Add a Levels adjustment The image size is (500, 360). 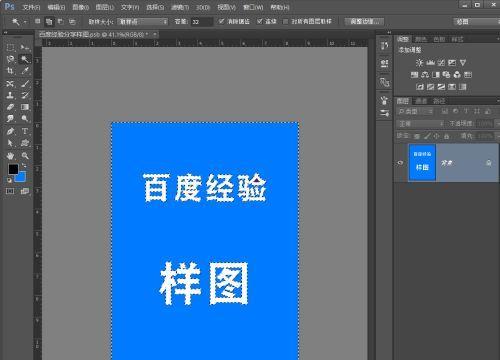(431, 63)
